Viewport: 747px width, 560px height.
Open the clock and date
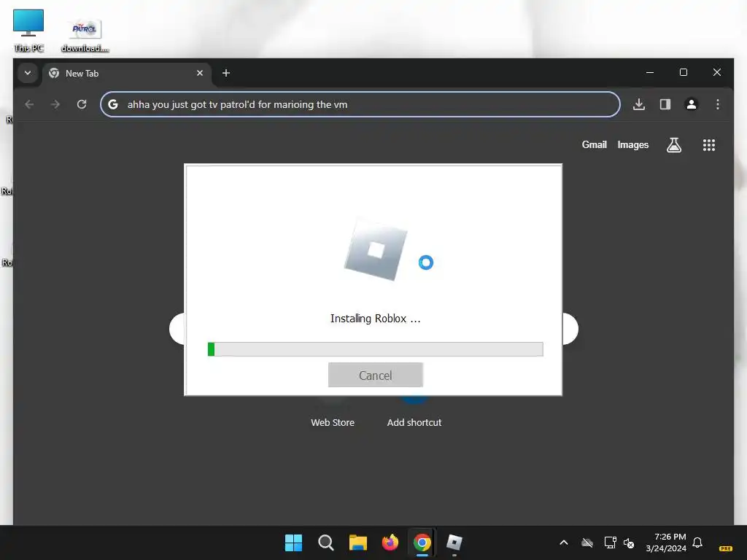(666, 542)
